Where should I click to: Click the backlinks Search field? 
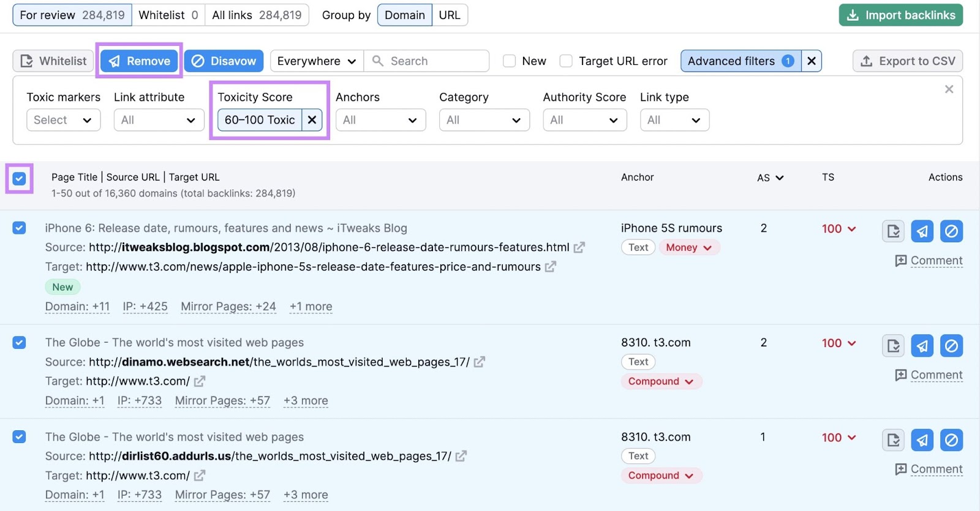coord(426,61)
